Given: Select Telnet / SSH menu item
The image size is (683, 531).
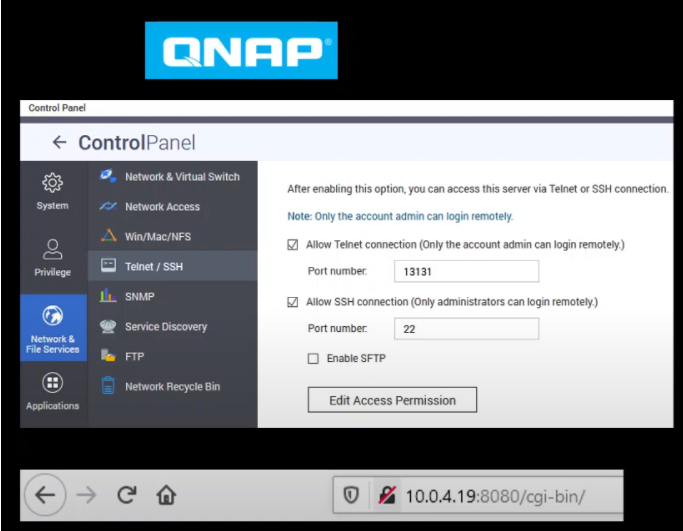Looking at the screenshot, I should [173, 266].
